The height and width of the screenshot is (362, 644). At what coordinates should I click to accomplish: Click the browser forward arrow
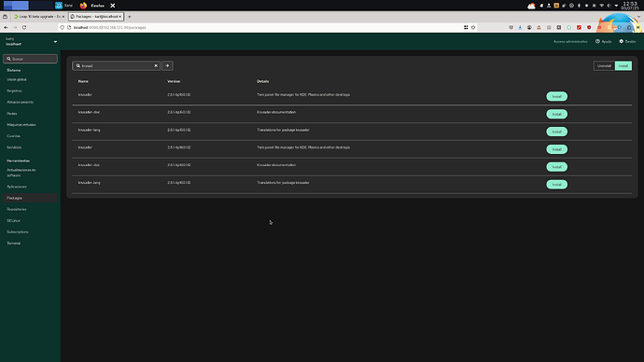click(15, 27)
